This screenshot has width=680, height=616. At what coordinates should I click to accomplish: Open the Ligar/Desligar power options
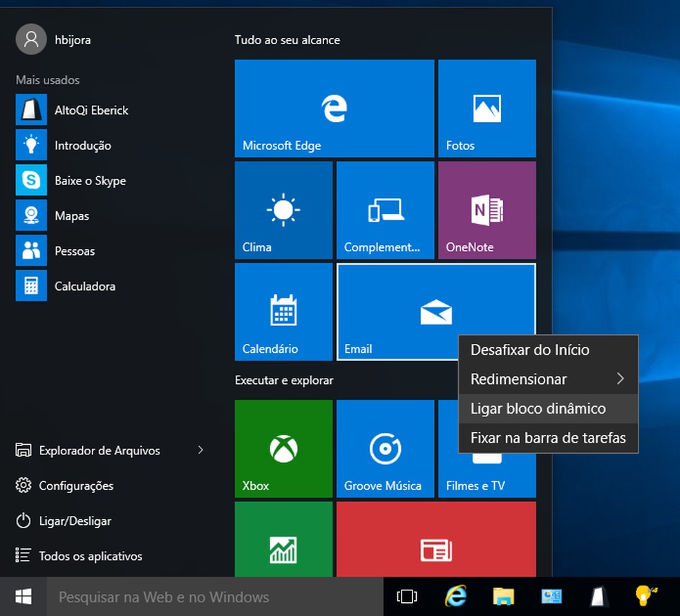[75, 521]
